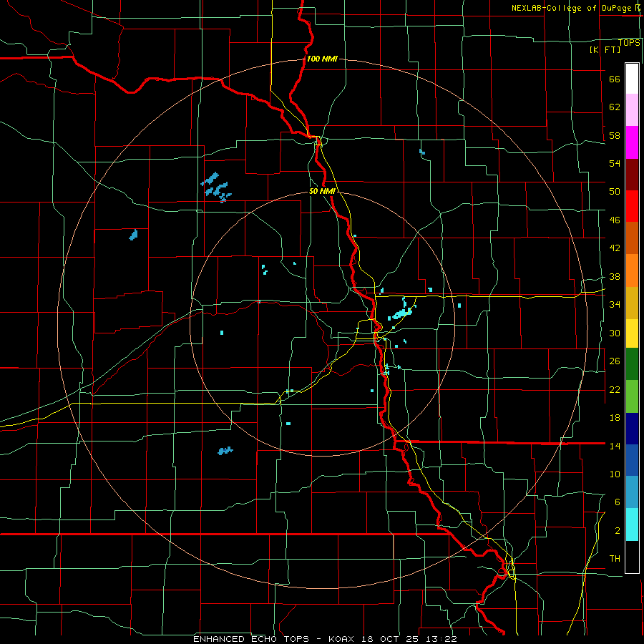Click the blue echo cluster in the northwest
The width and height of the screenshot is (644, 644).
[215, 187]
